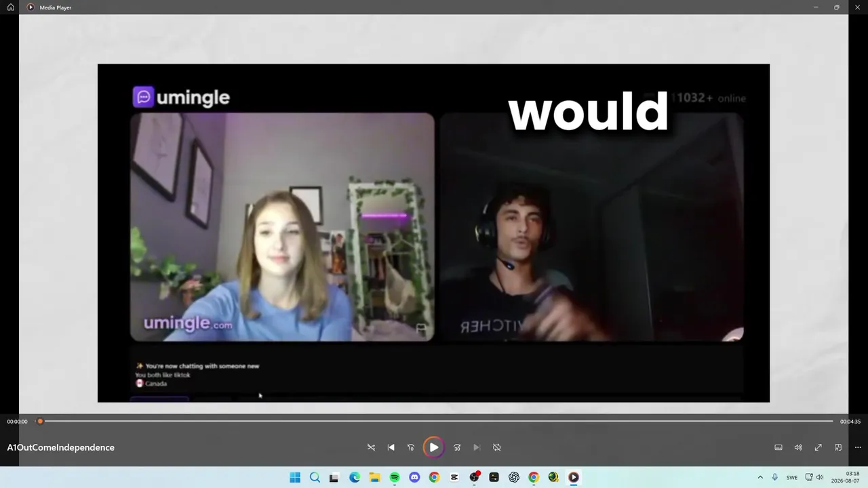Screen dimensions: 868x488
Task: Open the Chrome icon next to ChatGPT
Action: (534, 477)
